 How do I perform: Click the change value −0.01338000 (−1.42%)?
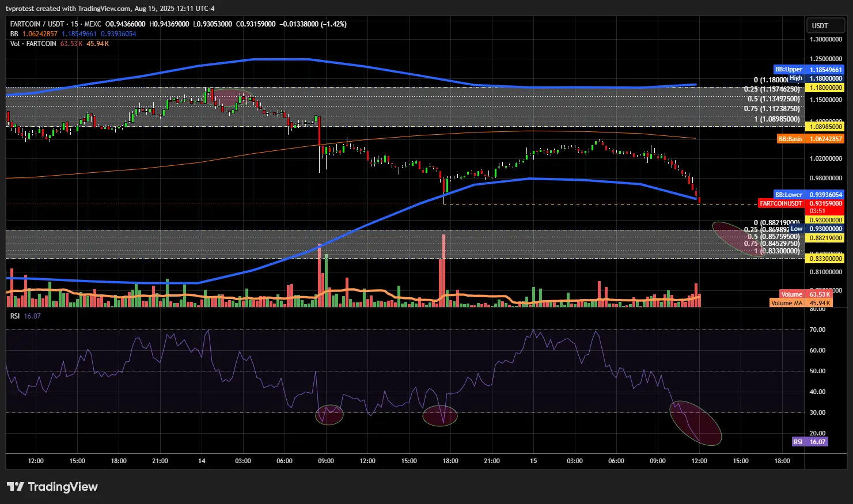[x=313, y=24]
